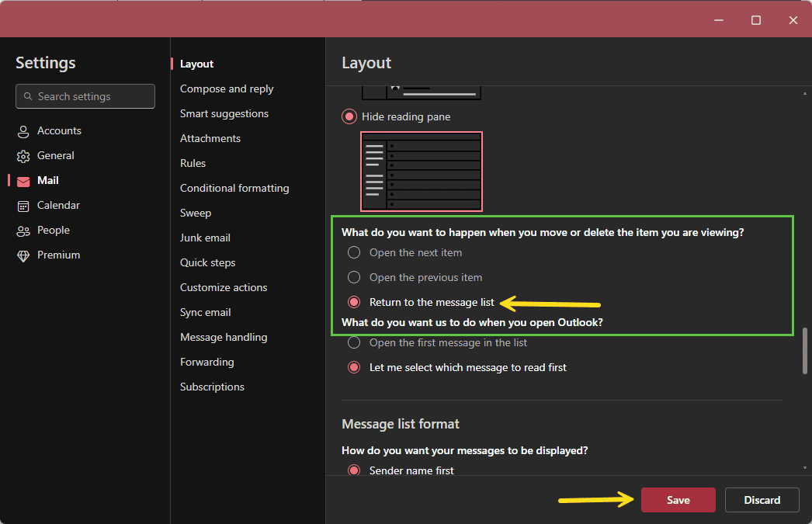Open the Rules settings
Screen dimensions: 812x524
click(x=193, y=163)
